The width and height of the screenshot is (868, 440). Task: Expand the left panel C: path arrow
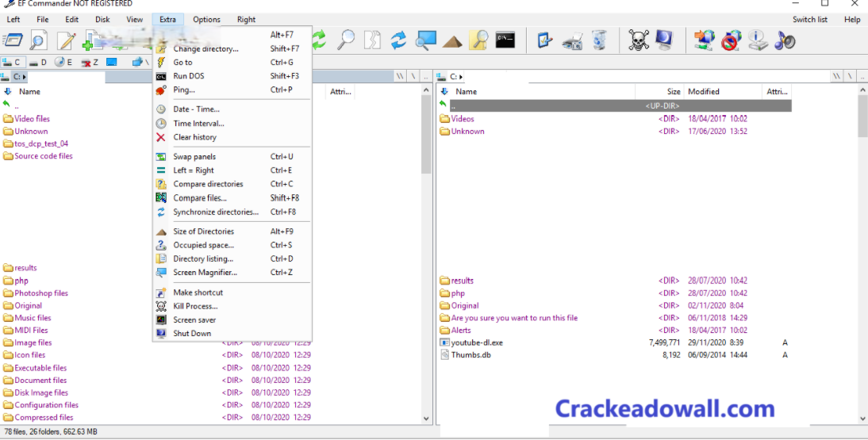tap(25, 77)
